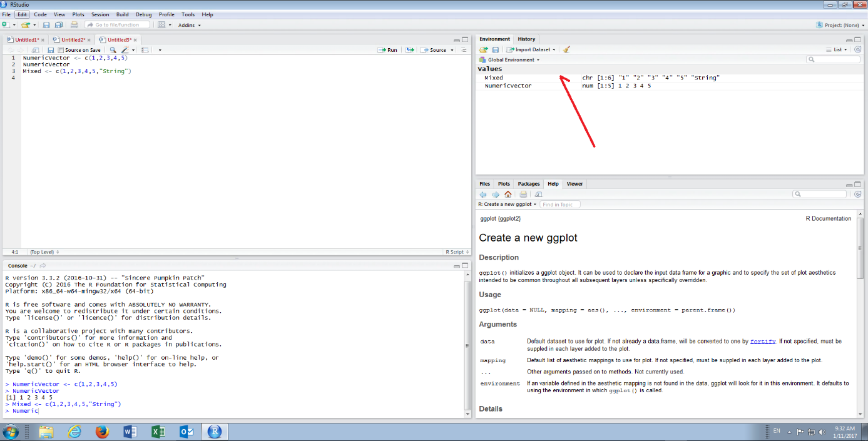Load workspace icon in Environment pane
The image size is (868, 441).
coord(484,49)
